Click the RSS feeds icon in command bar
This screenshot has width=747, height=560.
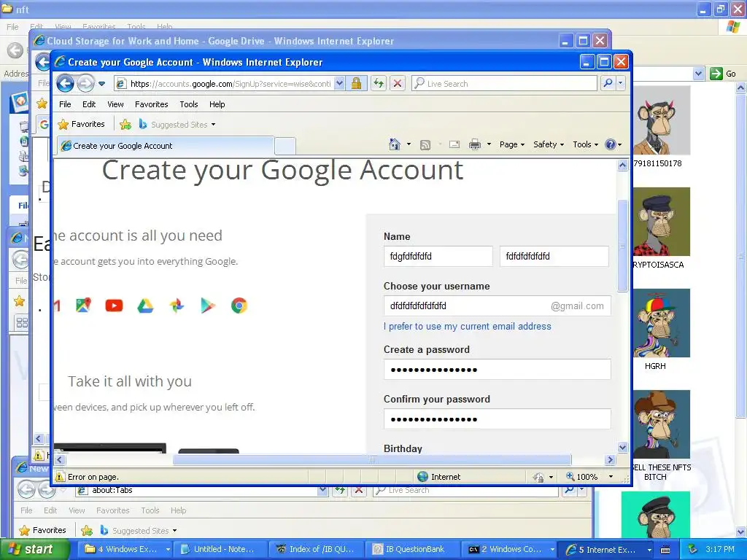coord(425,144)
